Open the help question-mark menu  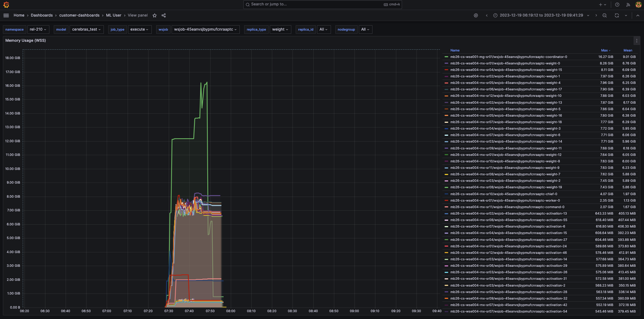[x=617, y=5]
